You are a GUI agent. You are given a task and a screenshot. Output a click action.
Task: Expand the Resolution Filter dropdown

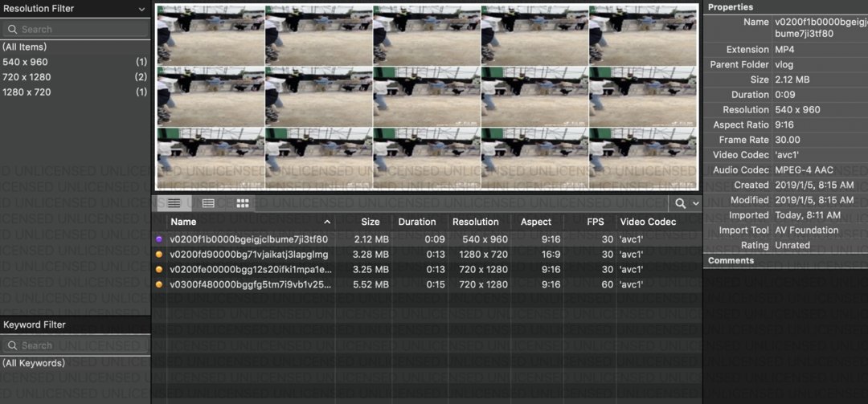tap(141, 9)
